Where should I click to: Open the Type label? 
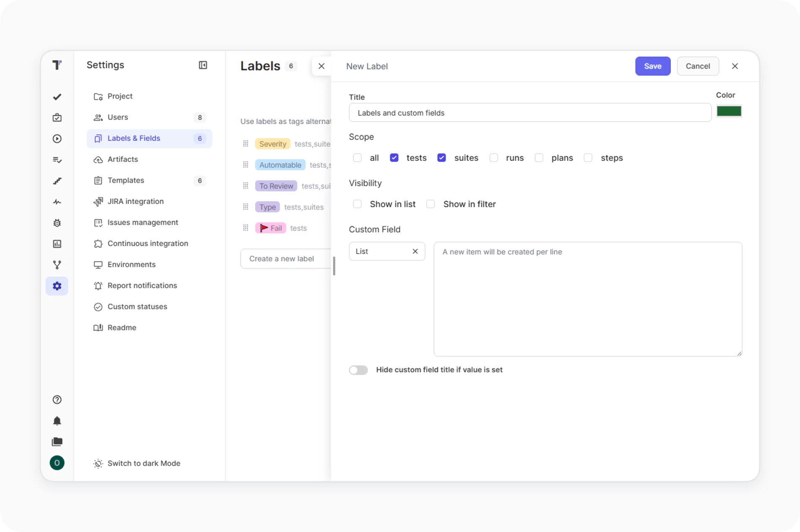(x=267, y=207)
